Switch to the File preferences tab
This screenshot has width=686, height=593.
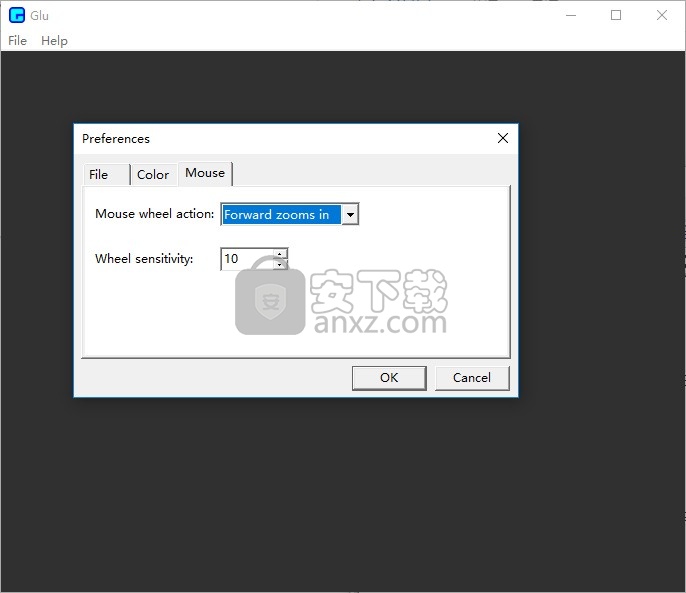click(99, 175)
